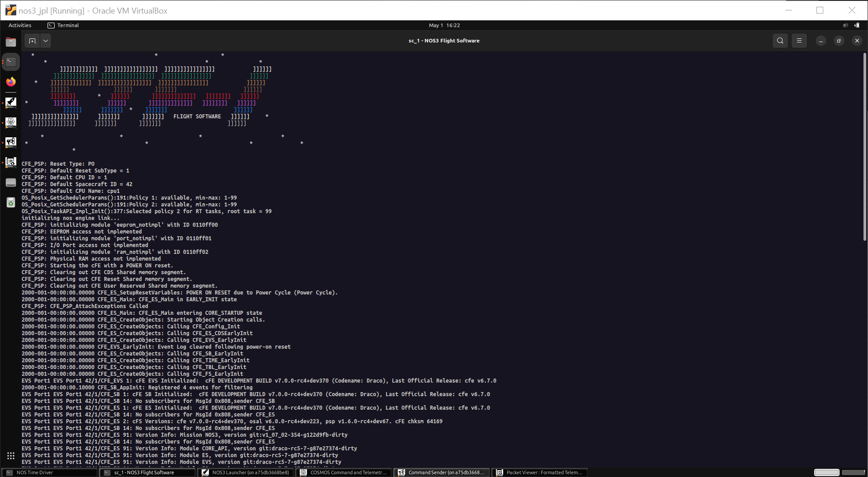This screenshot has width=868, height=477.
Task: Click line 'CFE_PSP: Default Spacecraft ID = 42'
Action: [x=77, y=184]
